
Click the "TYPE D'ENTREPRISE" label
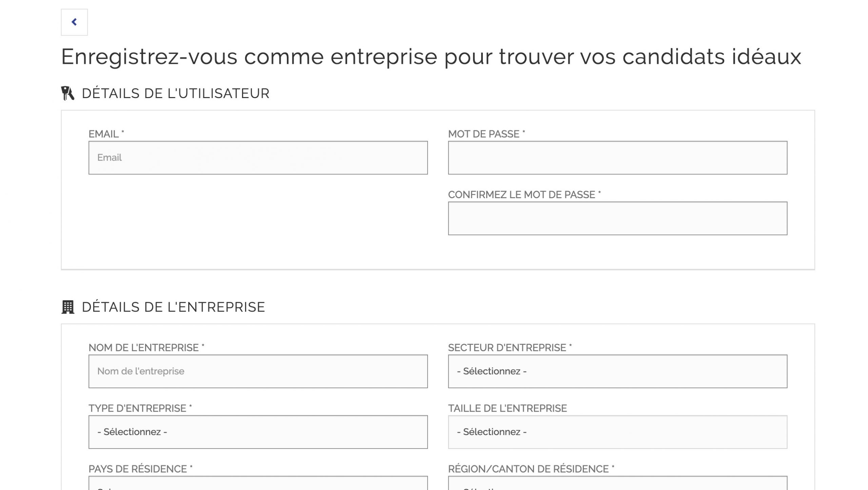click(x=140, y=408)
